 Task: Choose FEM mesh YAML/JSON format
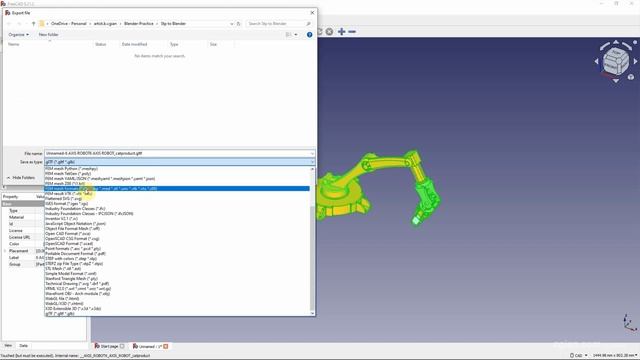tap(100, 179)
